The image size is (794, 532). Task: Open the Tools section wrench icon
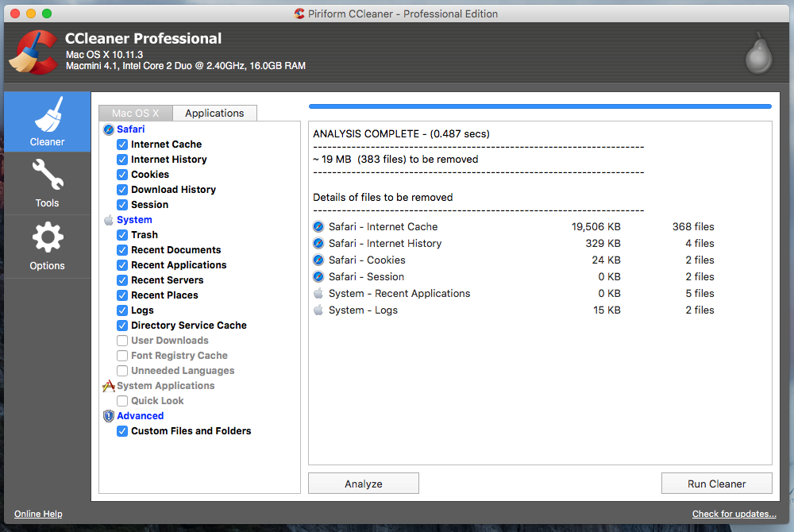coord(47,183)
